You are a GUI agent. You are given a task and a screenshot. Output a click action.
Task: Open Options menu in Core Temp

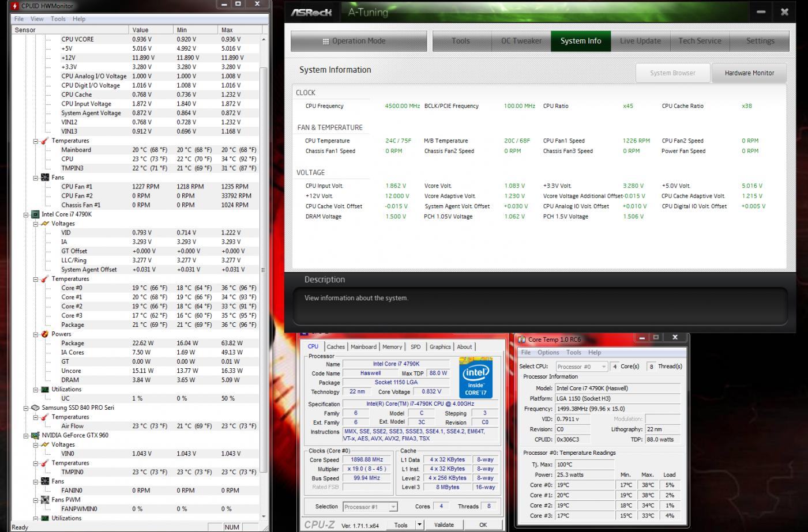(548, 353)
